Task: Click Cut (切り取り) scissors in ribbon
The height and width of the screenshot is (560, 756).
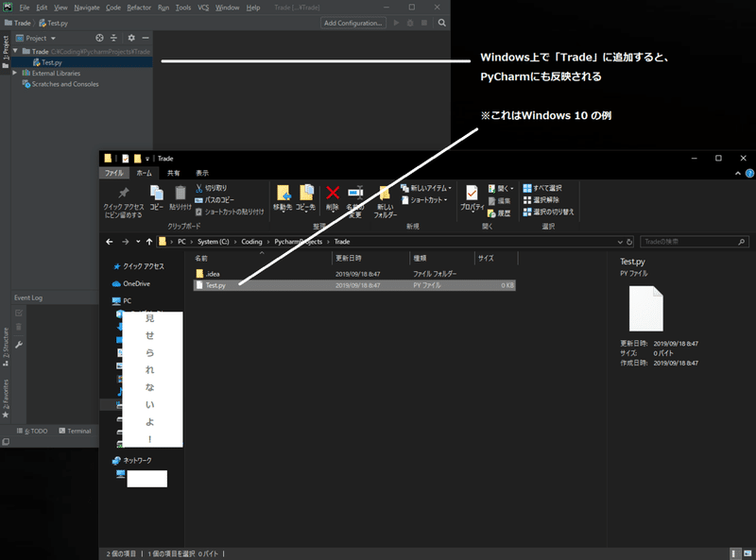Action: click(x=198, y=188)
